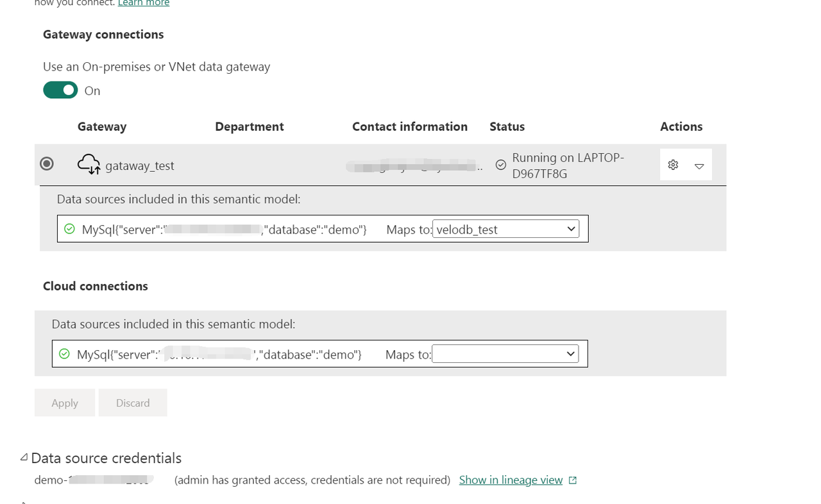Image resolution: width=821 pixels, height=504 pixels.
Task: Click green check icon in cloud data source
Action: 64,354
